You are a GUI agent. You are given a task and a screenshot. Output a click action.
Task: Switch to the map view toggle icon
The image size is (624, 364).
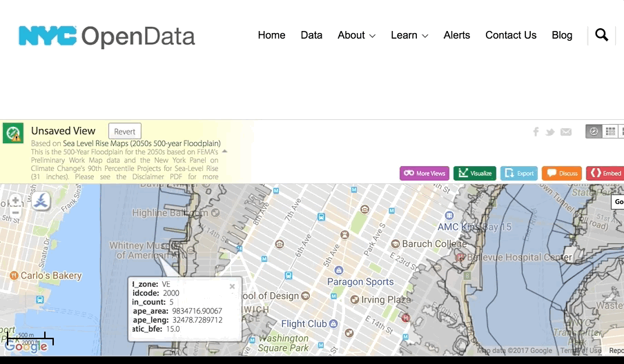click(594, 132)
